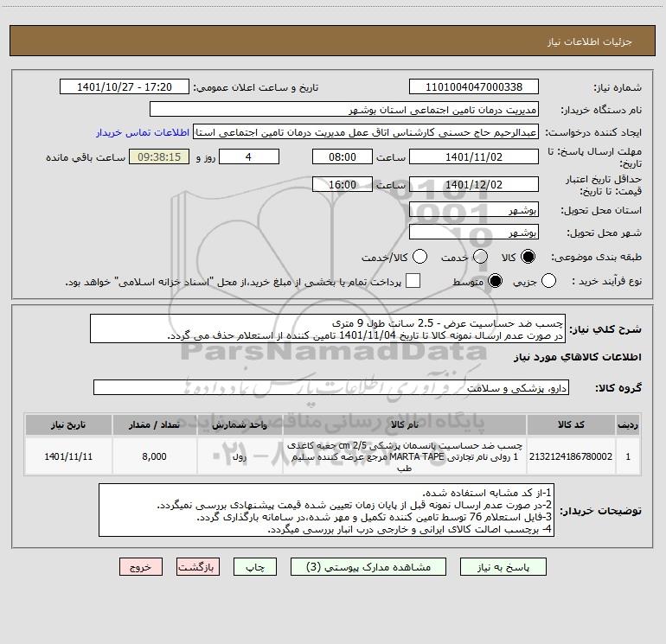The width and height of the screenshot is (666, 644).
Task: Click the واحد شمارش column header
Action: coord(240,425)
